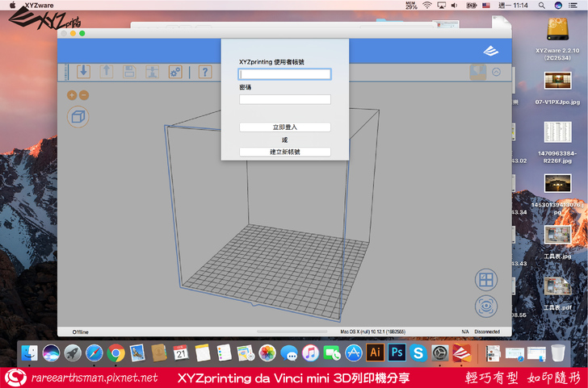Click the round face icon at bottom right
Screen dimensions: 588x388
[x=485, y=307]
